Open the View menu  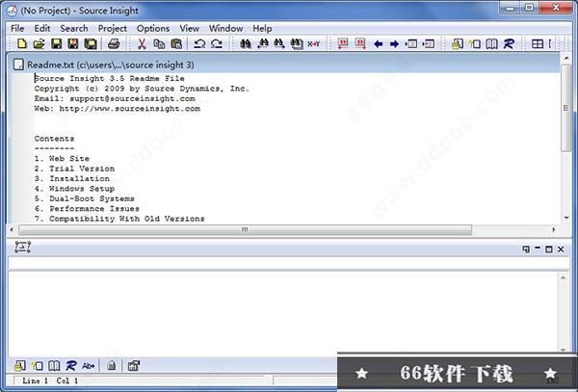[190, 28]
